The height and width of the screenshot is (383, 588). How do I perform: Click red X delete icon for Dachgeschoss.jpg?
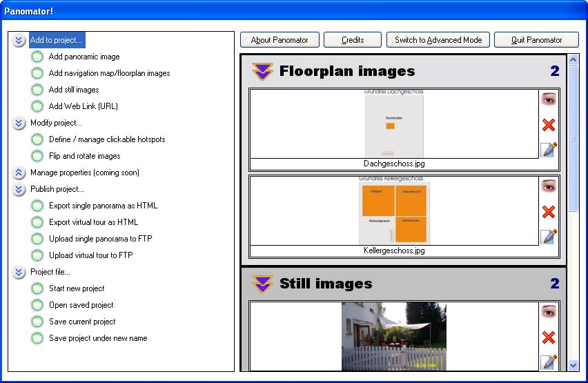point(549,125)
